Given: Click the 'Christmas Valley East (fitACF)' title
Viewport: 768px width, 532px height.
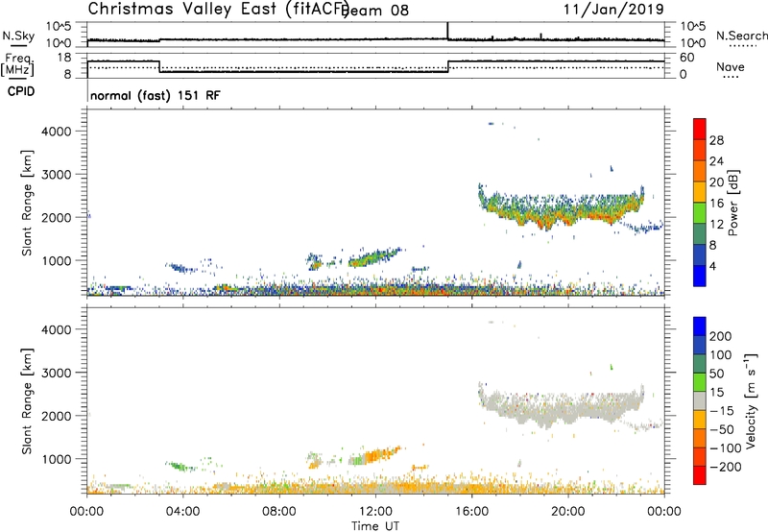Looking at the screenshot, I should pyautogui.click(x=218, y=10).
